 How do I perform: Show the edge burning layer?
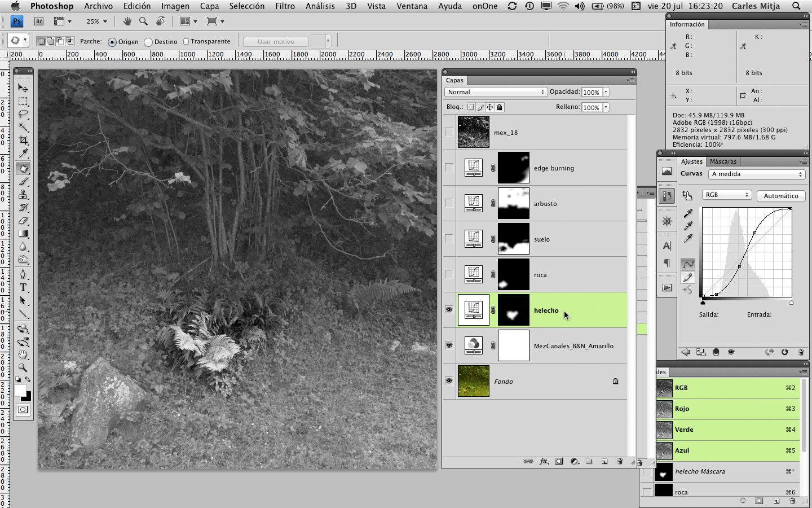pos(449,168)
